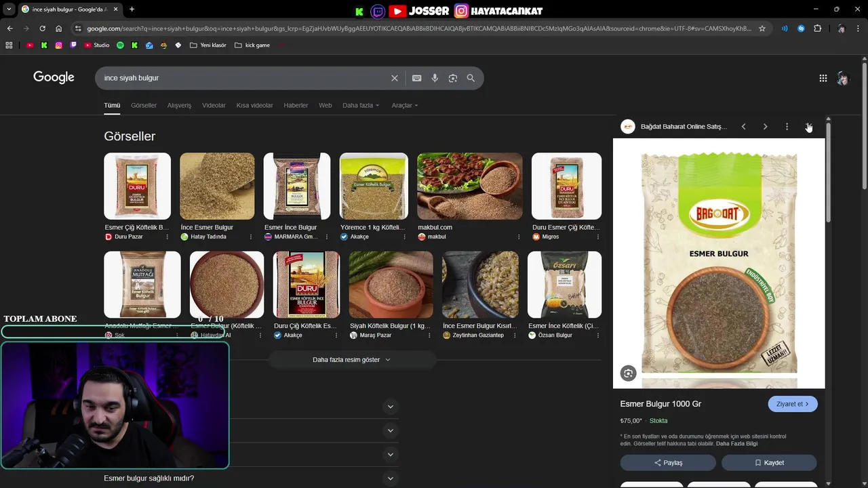Open the preview panel more options menu
The image size is (868, 488).
[x=787, y=127]
